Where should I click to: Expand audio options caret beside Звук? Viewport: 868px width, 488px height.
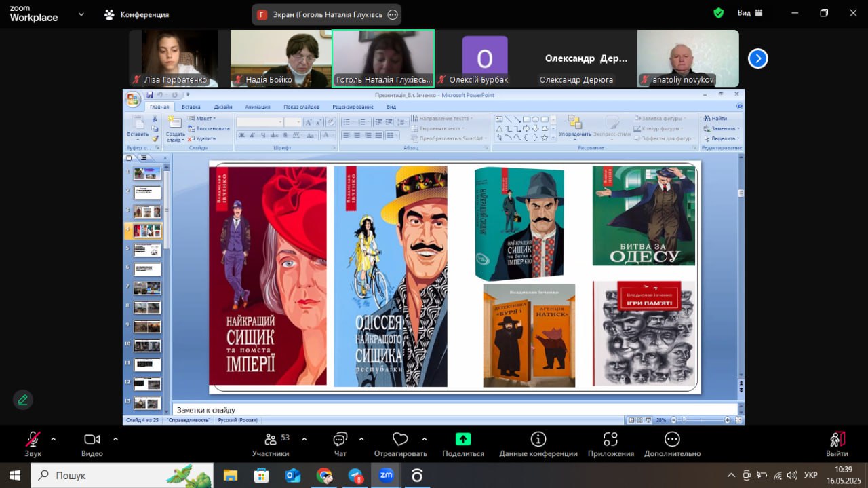click(54, 438)
